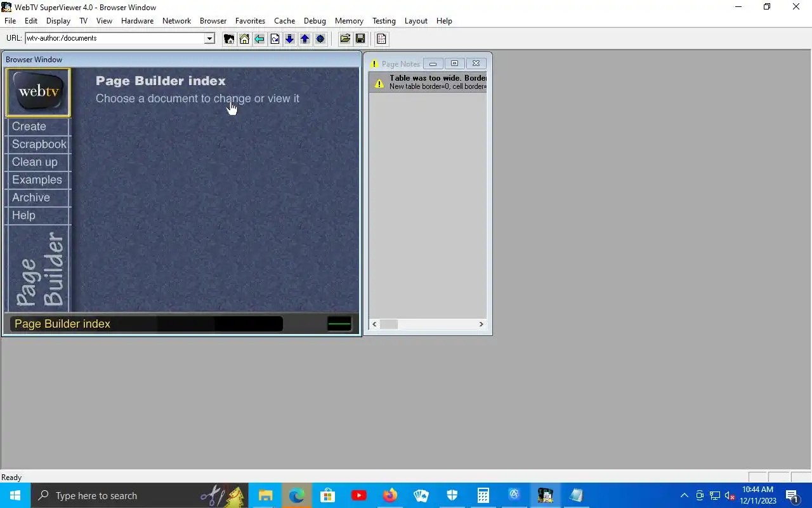The image size is (812, 508).
Task: Open Microsoft Edge from the taskbar
Action: point(296,495)
